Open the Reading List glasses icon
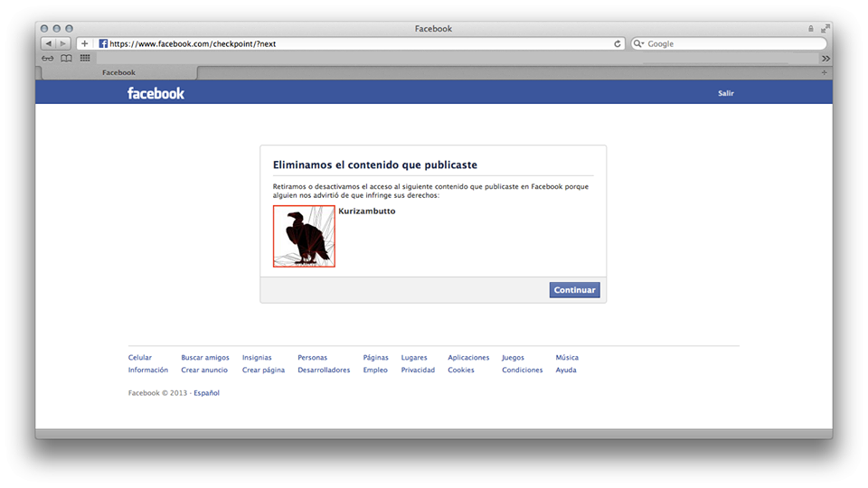This screenshot has height=488, width=868. pos(48,58)
